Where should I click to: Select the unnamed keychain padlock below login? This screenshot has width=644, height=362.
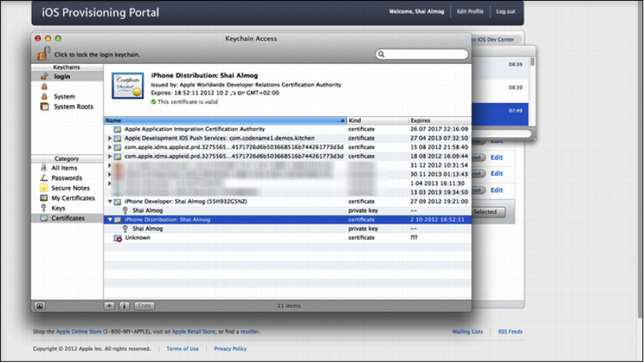click(x=45, y=86)
